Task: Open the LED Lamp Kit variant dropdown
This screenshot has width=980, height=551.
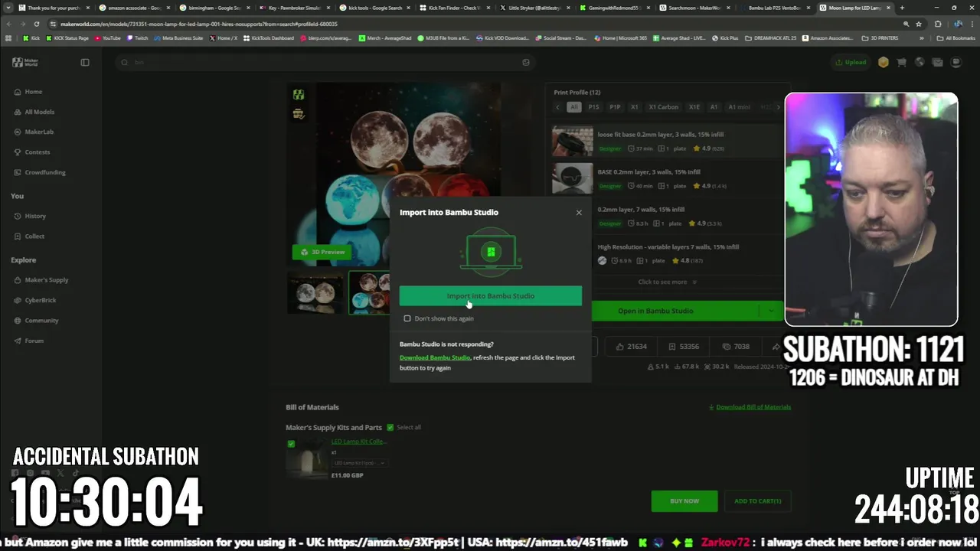Action: click(x=359, y=463)
